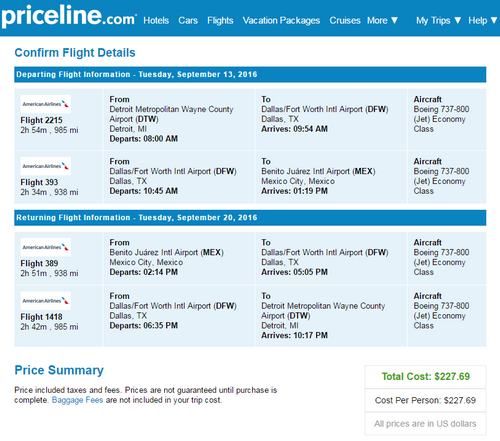Open the My Trips dropdown
This screenshot has height=441, width=500.
439,21
